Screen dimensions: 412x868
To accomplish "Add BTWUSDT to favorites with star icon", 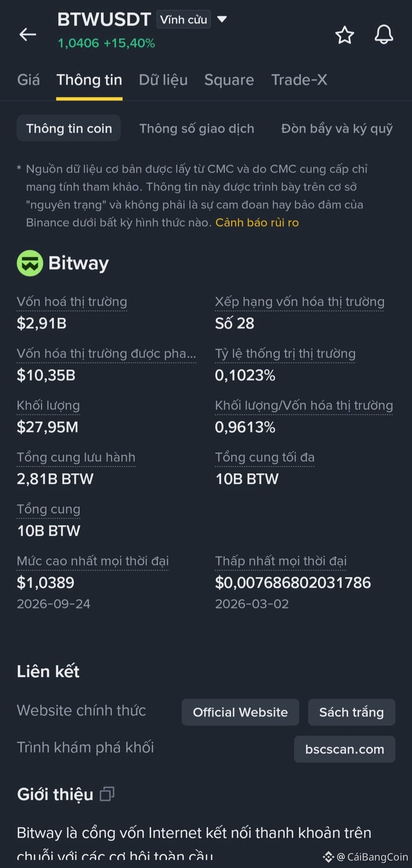I will (344, 35).
